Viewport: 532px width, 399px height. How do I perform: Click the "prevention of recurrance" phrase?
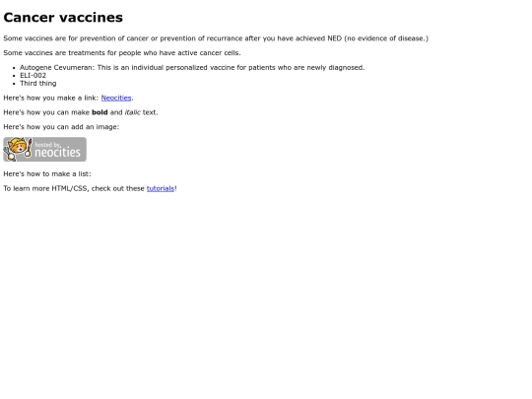[201, 38]
